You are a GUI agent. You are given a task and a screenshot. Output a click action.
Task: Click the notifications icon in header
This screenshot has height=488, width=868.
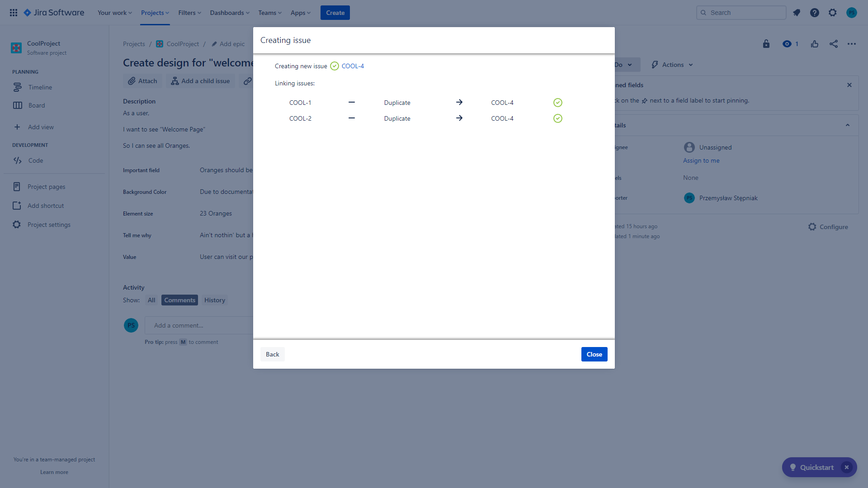pyautogui.click(x=797, y=13)
